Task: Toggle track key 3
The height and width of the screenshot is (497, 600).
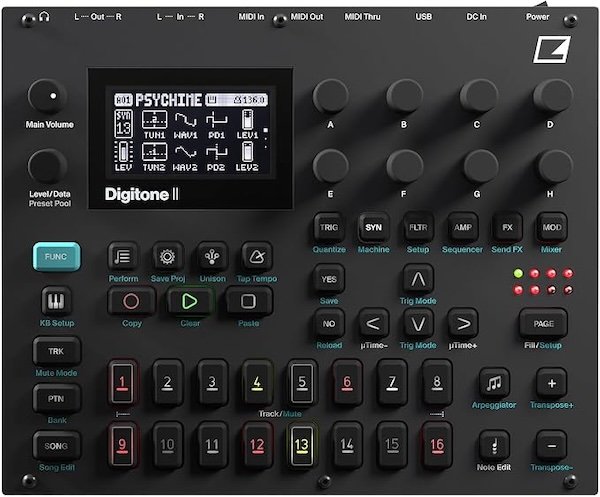Action: click(x=212, y=383)
